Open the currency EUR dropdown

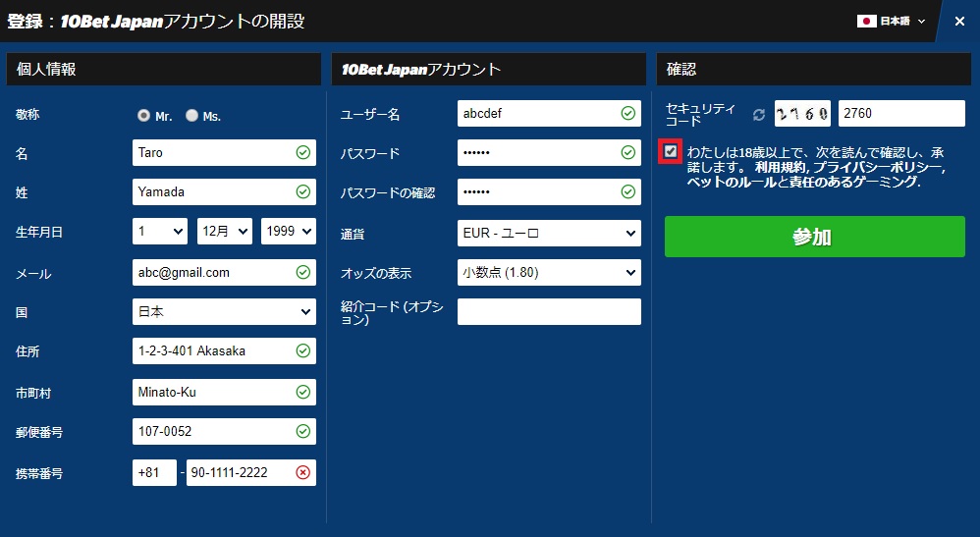(549, 234)
